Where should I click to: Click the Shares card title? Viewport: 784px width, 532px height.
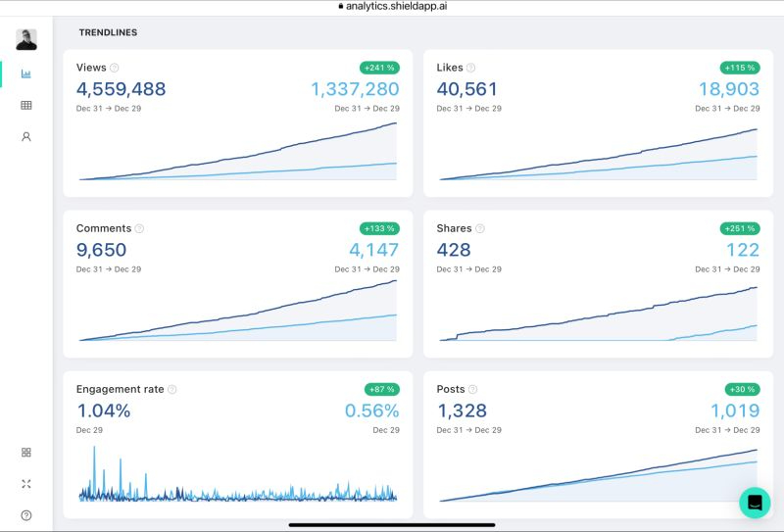[x=454, y=228]
